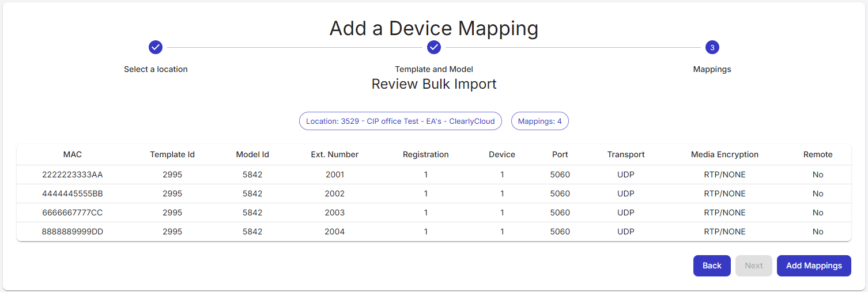Click the Port column header
The height and width of the screenshot is (292, 868).
(x=560, y=154)
